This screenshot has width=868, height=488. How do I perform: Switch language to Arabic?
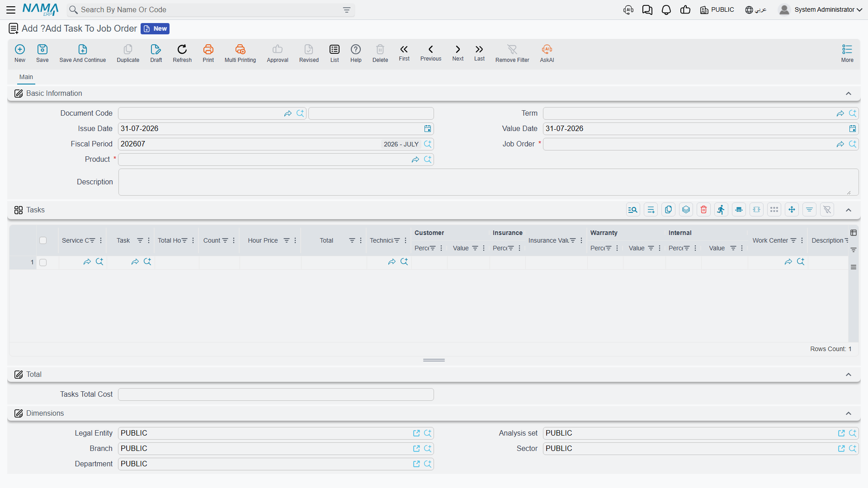[x=756, y=10]
